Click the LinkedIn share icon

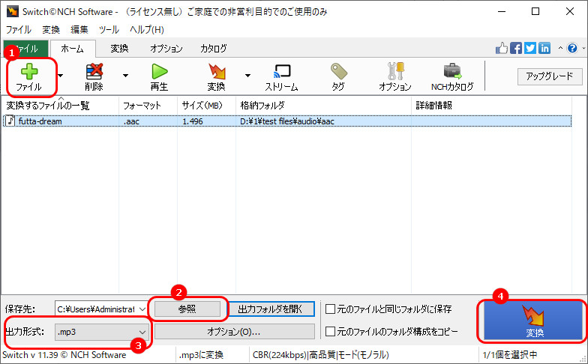click(x=544, y=48)
